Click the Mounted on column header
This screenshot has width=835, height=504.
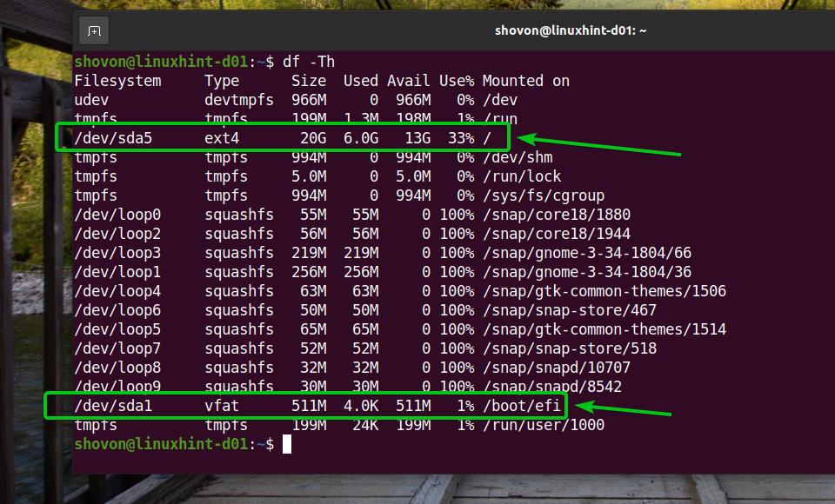[x=526, y=80]
